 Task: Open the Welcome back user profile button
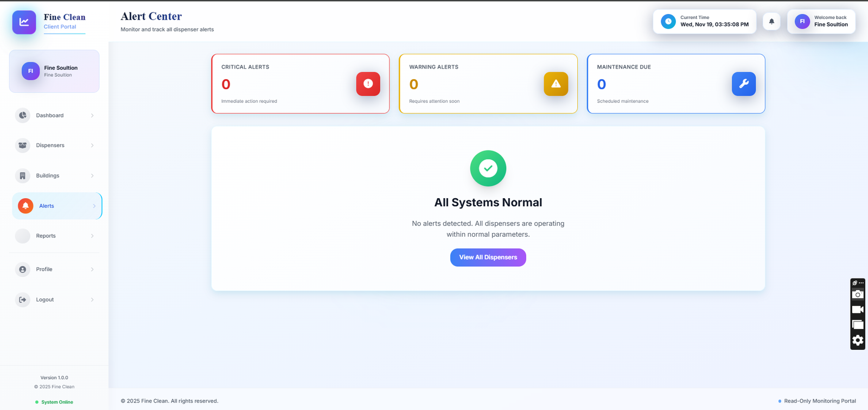point(821,22)
